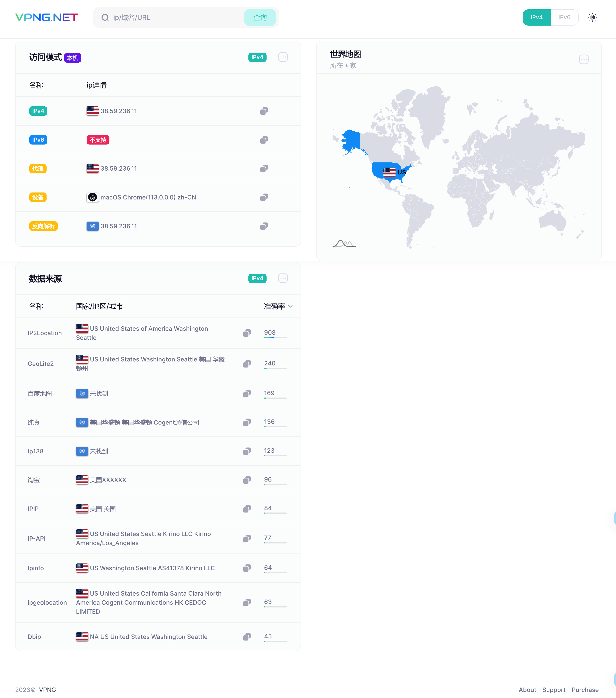Copy the macOS Chrome device info row
This screenshot has width=616, height=698.
pos(264,197)
